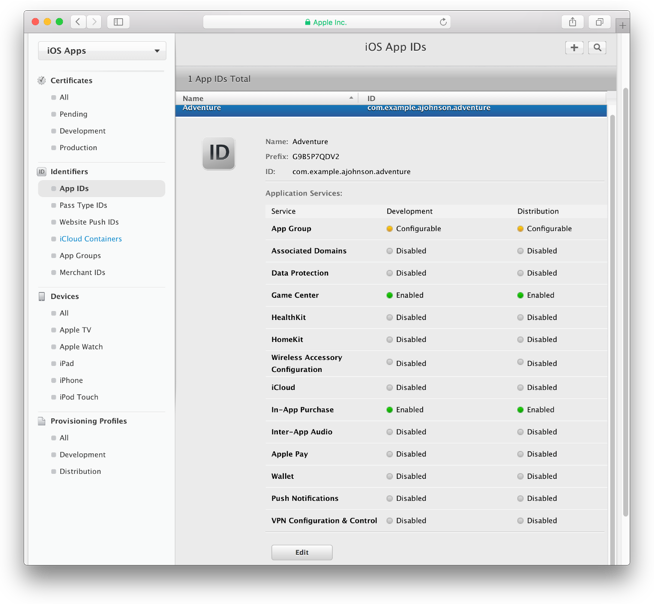Viewport: 654px width, 604px height.
Task: Open All under Provisioning Profiles
Action: pyautogui.click(x=64, y=438)
